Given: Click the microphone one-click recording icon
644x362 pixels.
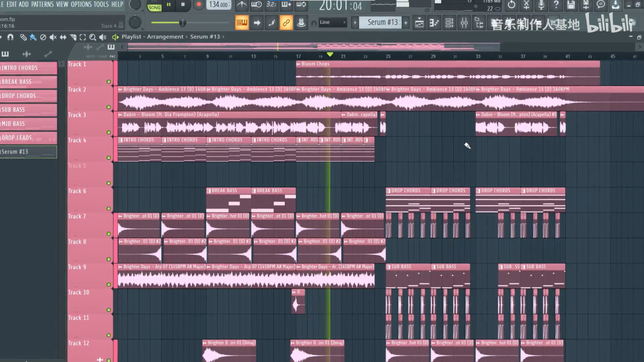Looking at the screenshot, I should (x=541, y=5).
